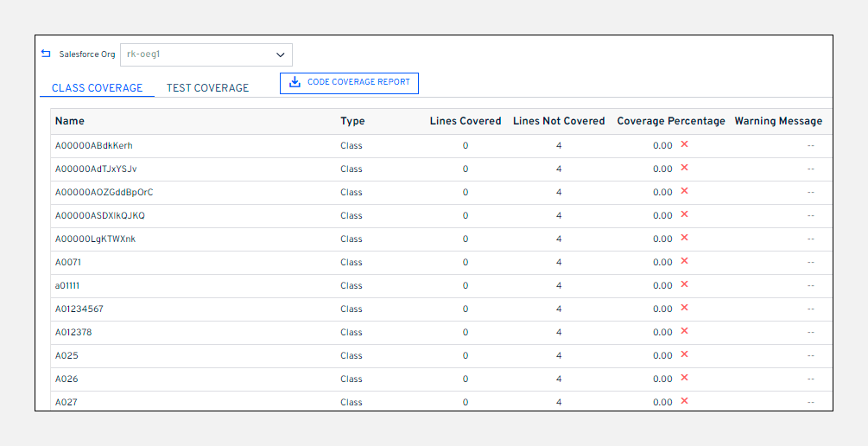Click the download icon in Code Coverage Report
This screenshot has height=446, width=868.
[295, 82]
